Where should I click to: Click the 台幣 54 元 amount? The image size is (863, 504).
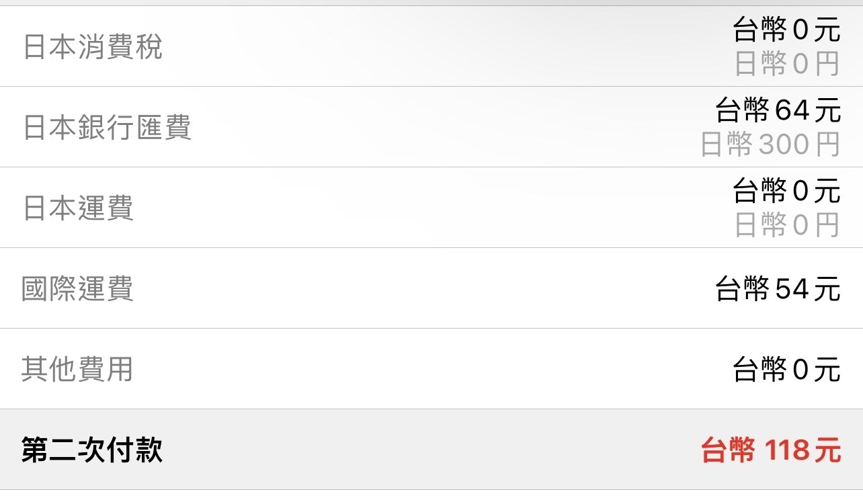(778, 289)
